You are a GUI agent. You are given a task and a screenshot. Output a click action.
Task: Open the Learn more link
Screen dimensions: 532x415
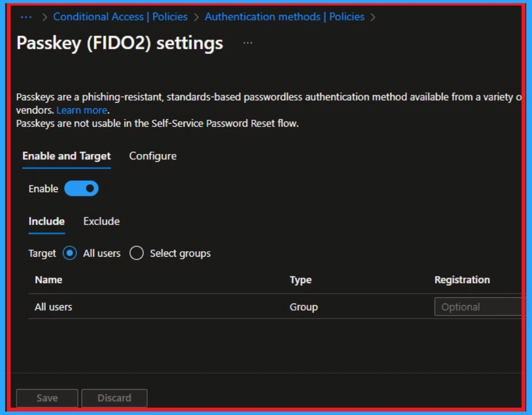coord(82,110)
